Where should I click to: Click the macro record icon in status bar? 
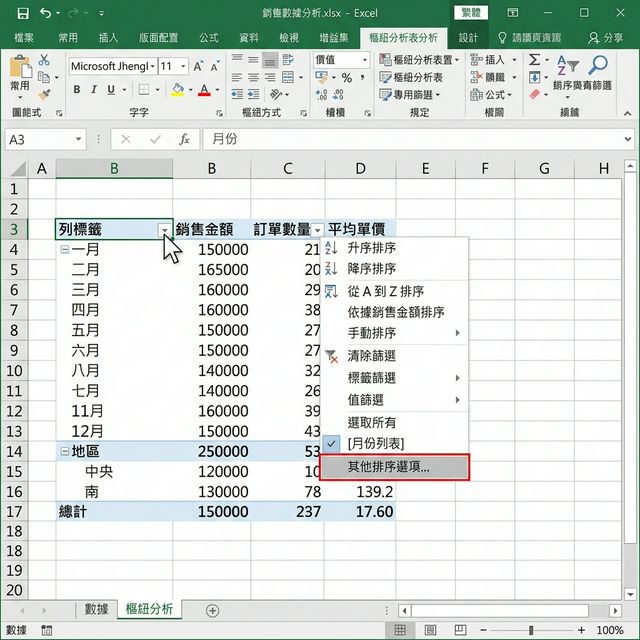pyautogui.click(x=47, y=630)
